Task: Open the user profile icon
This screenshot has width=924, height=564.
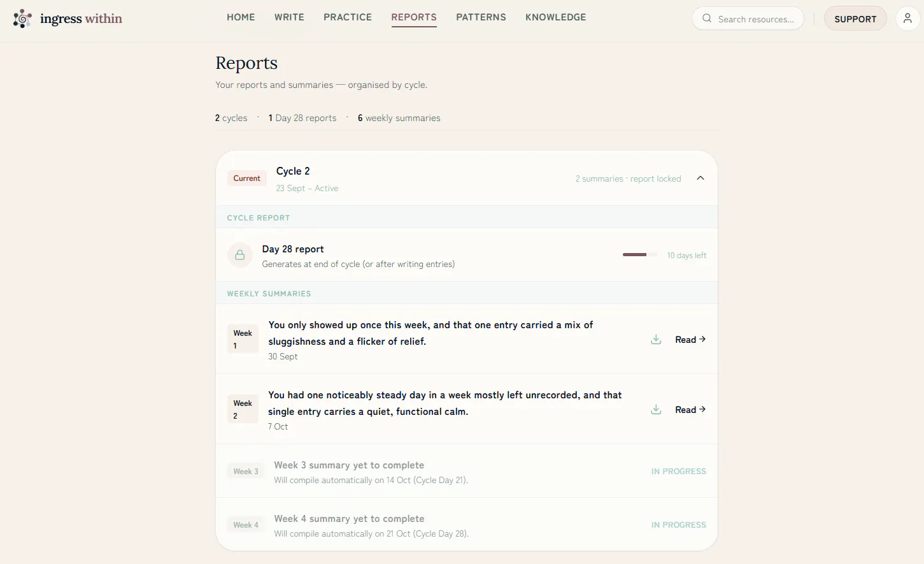Action: pyautogui.click(x=907, y=18)
